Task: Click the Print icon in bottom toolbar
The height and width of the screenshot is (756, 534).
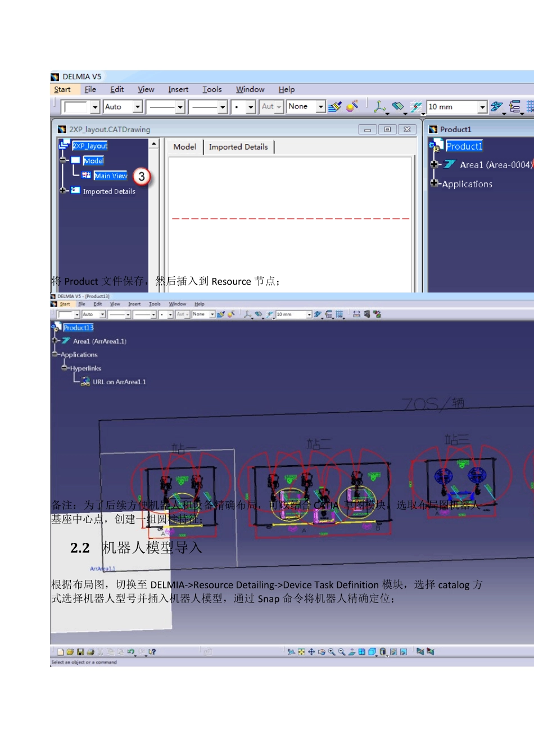Action: [90, 652]
